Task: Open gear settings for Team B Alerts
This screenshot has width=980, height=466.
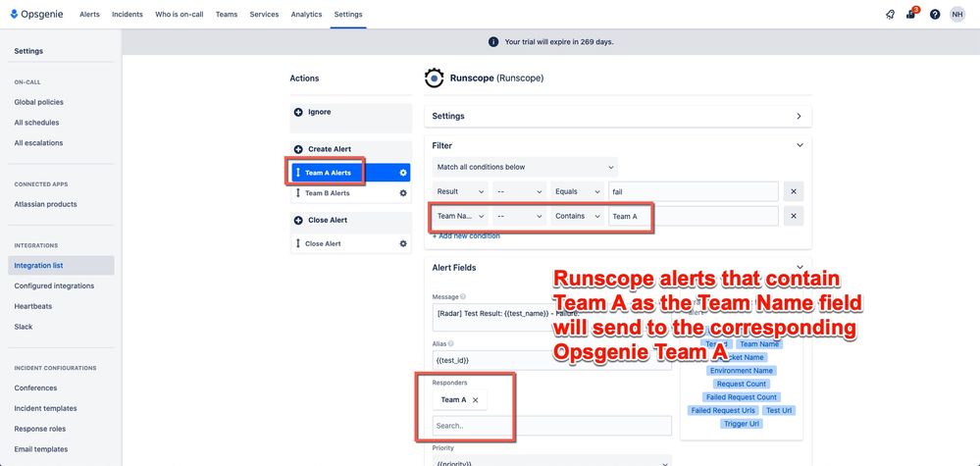Action: (x=403, y=193)
